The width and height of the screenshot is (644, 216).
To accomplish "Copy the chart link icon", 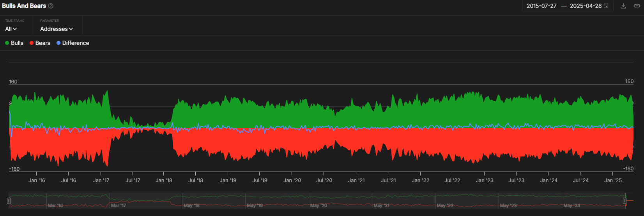I will [637, 6].
